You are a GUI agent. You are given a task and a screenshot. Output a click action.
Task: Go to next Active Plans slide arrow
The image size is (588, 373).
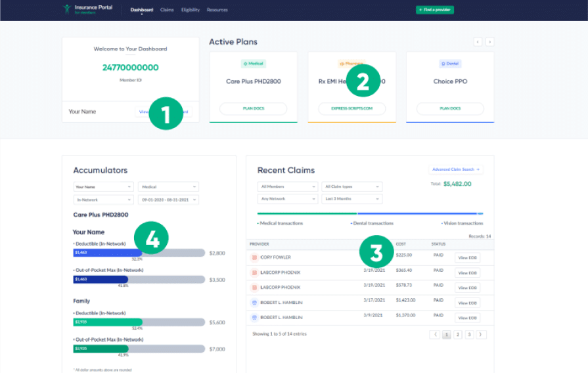coord(489,42)
